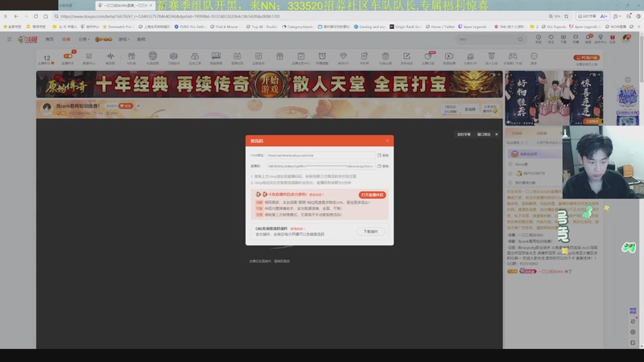The height and width of the screenshot is (362, 644).
Task: Open the user avatar menu in the header
Action: tap(626, 39)
